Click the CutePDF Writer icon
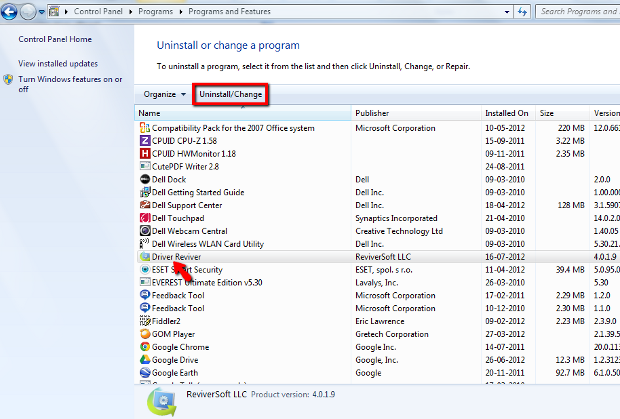 pyautogui.click(x=145, y=166)
